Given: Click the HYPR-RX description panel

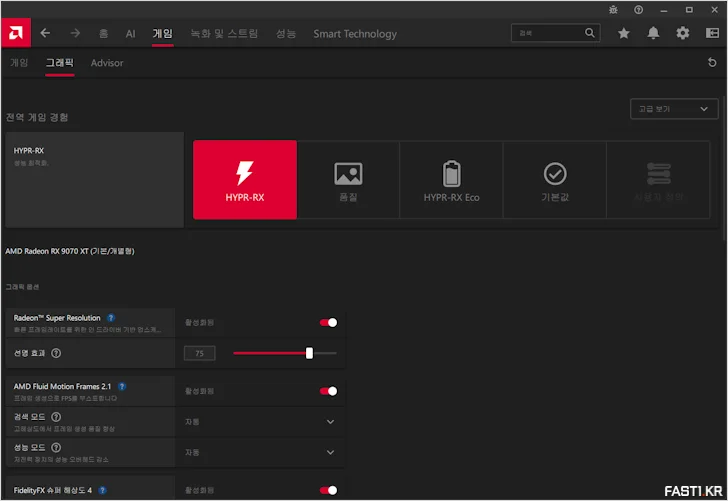Looking at the screenshot, I should [x=95, y=180].
